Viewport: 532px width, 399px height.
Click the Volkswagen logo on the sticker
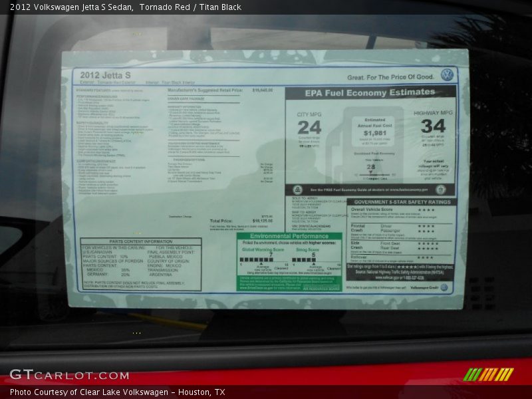(447, 75)
